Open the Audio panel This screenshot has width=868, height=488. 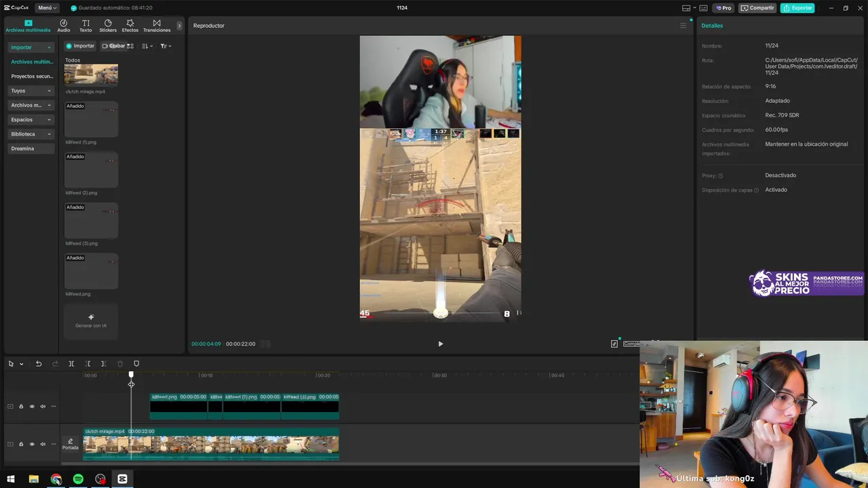click(64, 26)
